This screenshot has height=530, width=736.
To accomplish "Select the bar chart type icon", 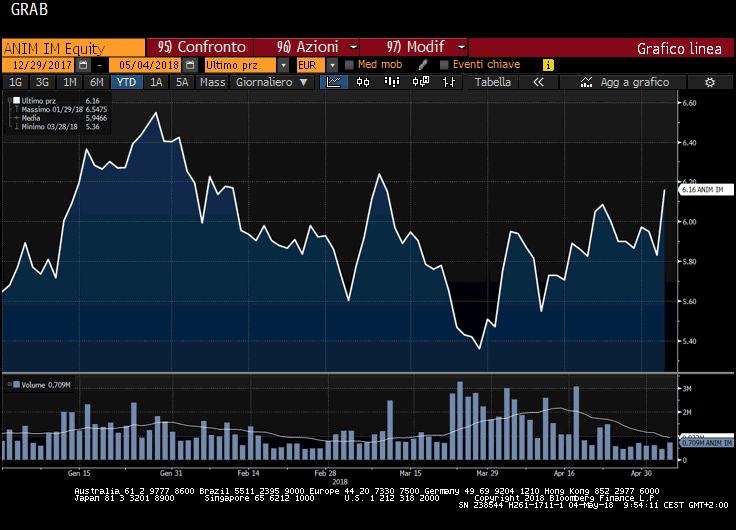I will [x=391, y=82].
